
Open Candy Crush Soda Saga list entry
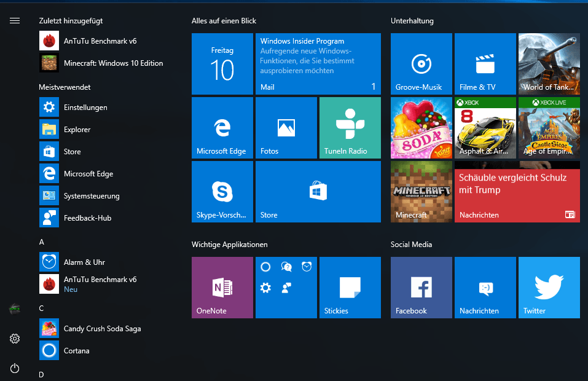[x=101, y=329]
